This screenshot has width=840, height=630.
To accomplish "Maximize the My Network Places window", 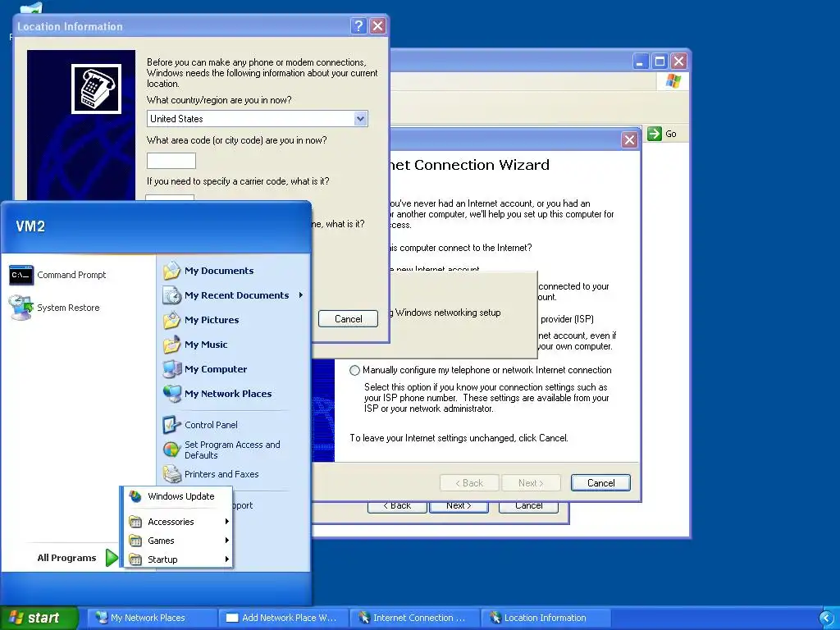I will point(660,61).
